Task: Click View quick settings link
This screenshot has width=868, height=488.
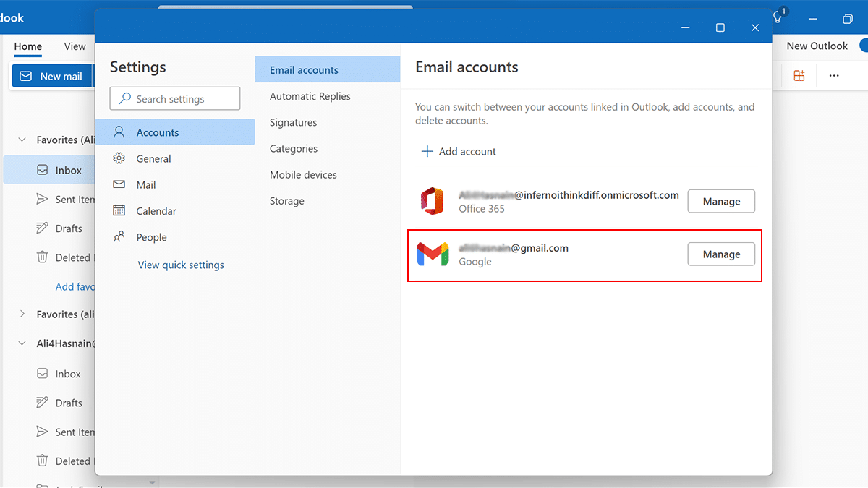Action: point(181,265)
